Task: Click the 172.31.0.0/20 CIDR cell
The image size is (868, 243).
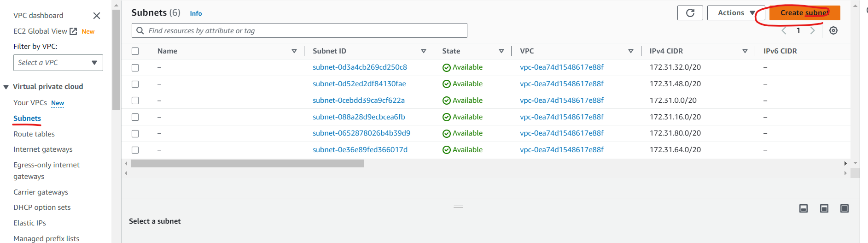Action: click(x=673, y=101)
